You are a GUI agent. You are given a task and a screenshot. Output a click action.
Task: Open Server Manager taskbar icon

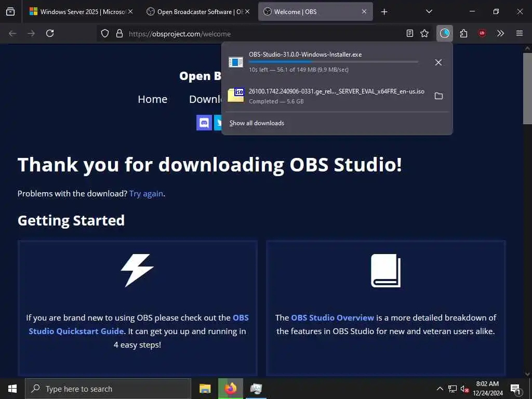(x=256, y=389)
